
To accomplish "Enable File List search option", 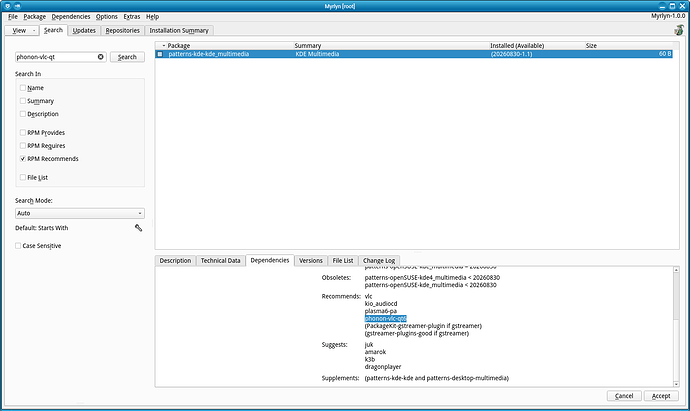I will click(x=23, y=177).
